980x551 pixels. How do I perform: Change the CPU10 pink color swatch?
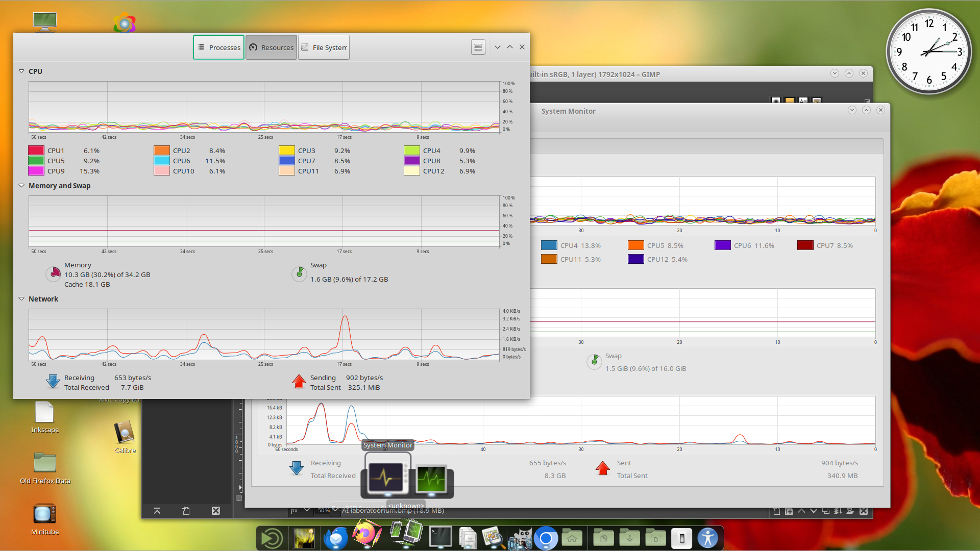pyautogui.click(x=162, y=171)
